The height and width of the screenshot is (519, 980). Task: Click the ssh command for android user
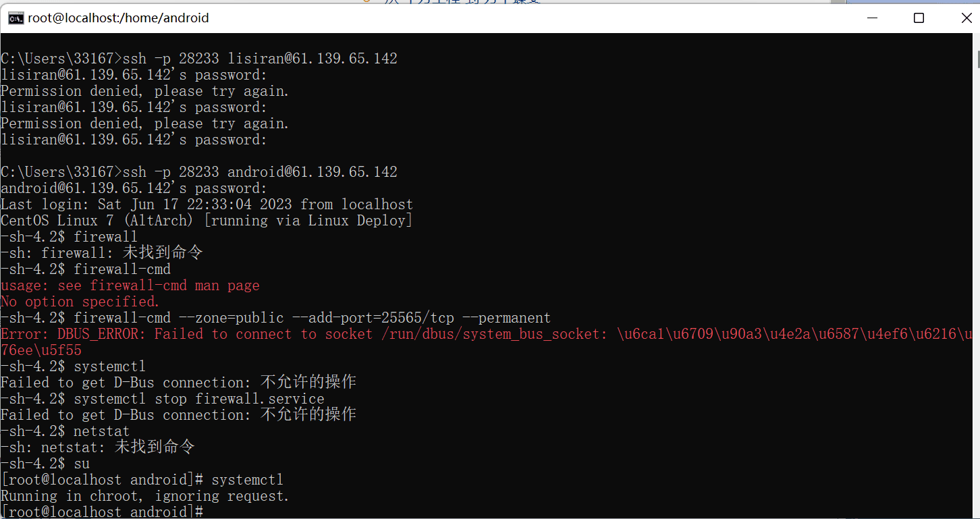[x=260, y=172]
